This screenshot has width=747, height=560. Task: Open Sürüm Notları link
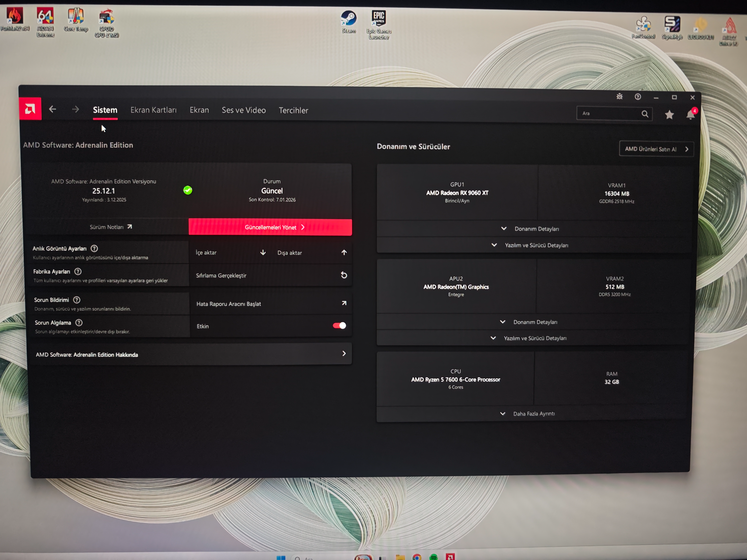click(x=111, y=227)
